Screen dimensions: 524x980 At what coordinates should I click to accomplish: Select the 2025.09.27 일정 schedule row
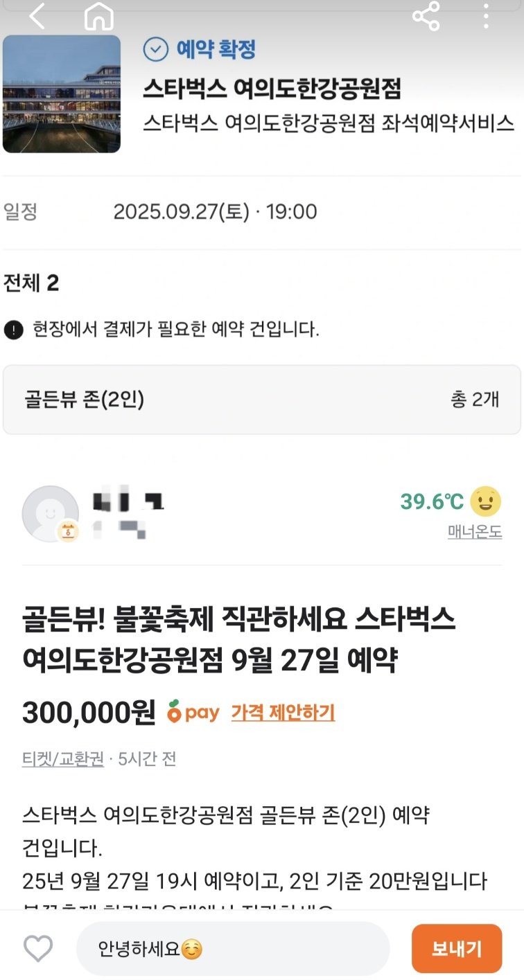point(262,211)
